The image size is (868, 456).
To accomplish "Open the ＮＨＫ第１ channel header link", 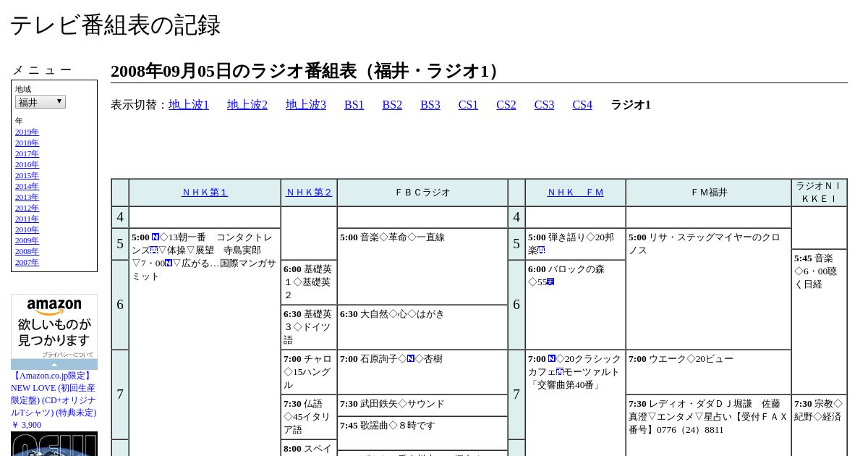I will (x=205, y=193).
